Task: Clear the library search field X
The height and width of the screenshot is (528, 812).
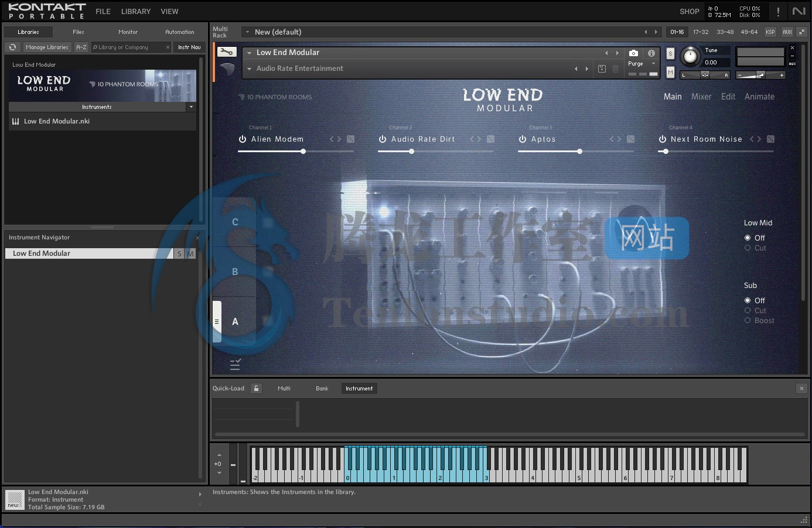Action: pos(168,47)
